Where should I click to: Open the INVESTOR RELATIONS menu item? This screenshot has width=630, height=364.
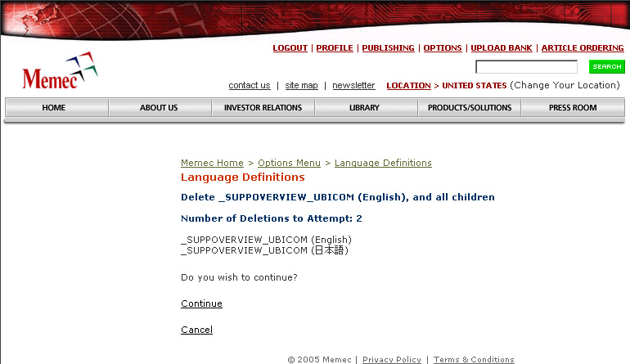tap(263, 108)
